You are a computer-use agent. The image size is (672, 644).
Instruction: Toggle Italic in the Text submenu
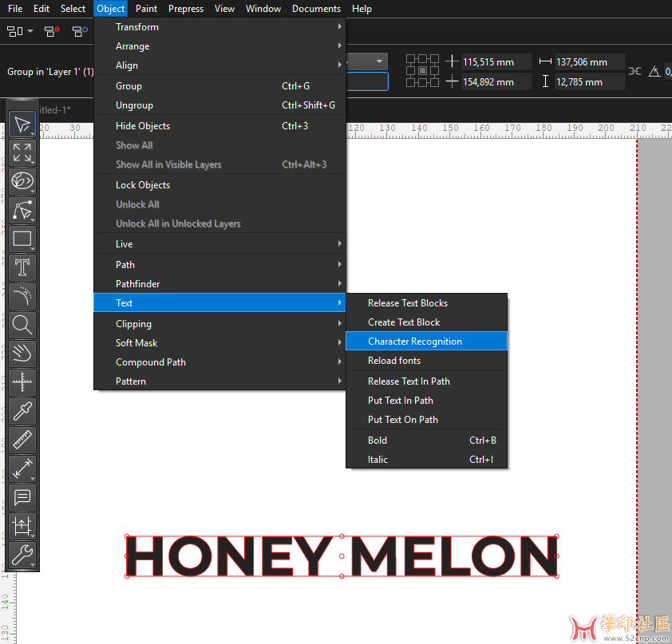[x=378, y=460]
